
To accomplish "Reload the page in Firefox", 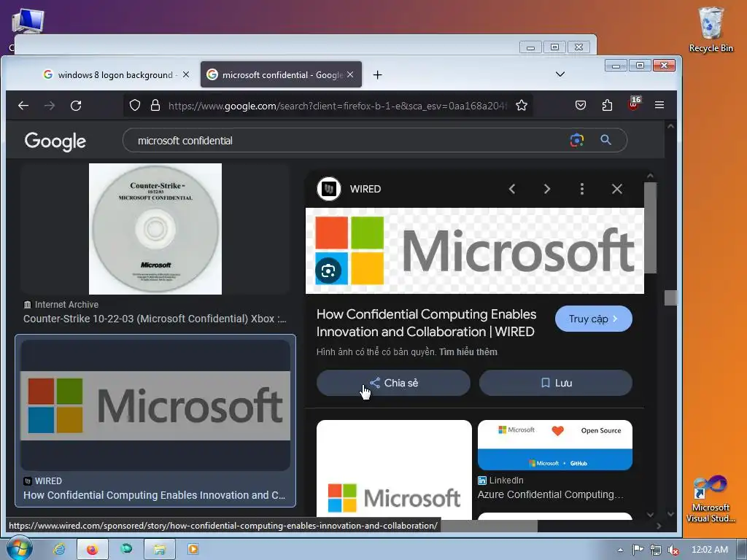I will click(76, 106).
